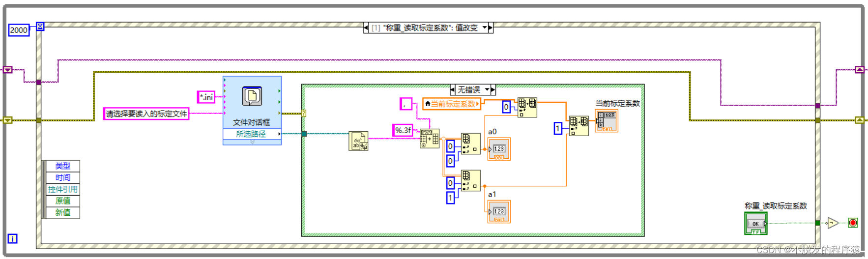Viewport: 868px width, 259px height.
Task: Click the event timeout hourglass terminal
Action: pos(40,26)
